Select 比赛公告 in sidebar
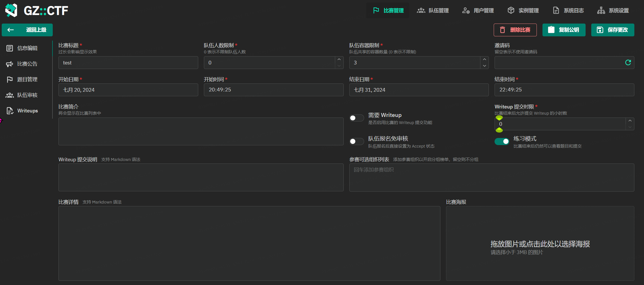Screen dimensions: 644x285 (26, 64)
